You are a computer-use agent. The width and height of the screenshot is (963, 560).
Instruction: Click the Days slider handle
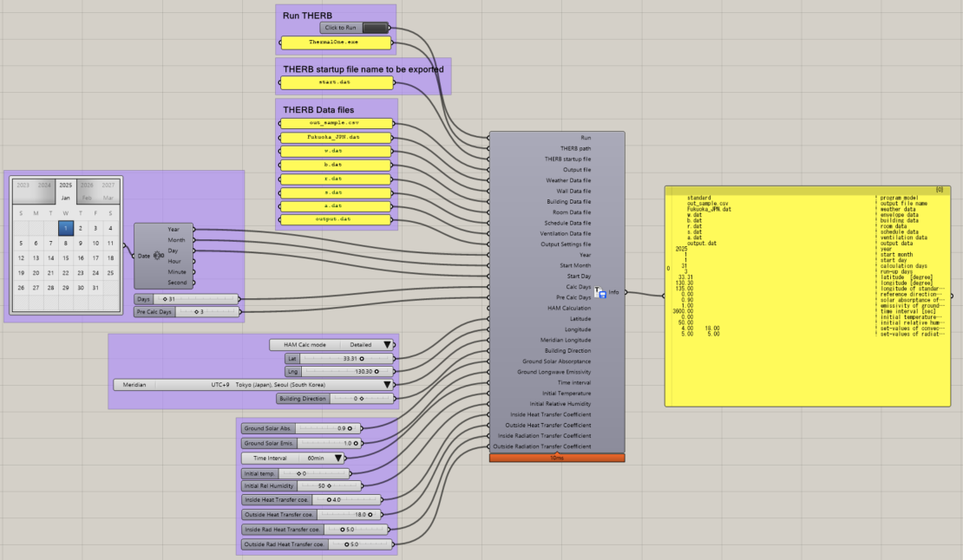click(x=165, y=299)
